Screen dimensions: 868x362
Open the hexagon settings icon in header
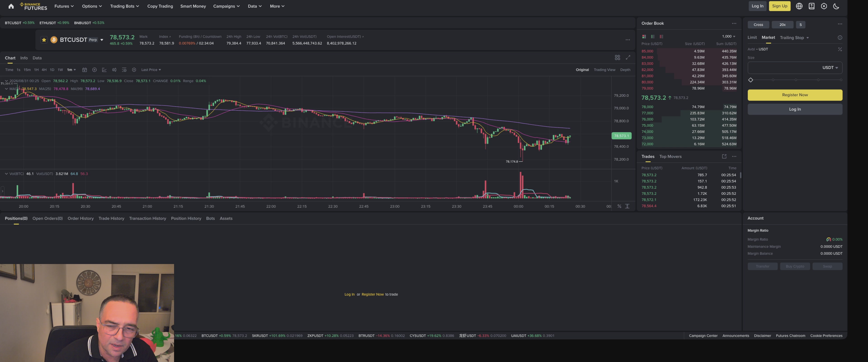(x=824, y=6)
